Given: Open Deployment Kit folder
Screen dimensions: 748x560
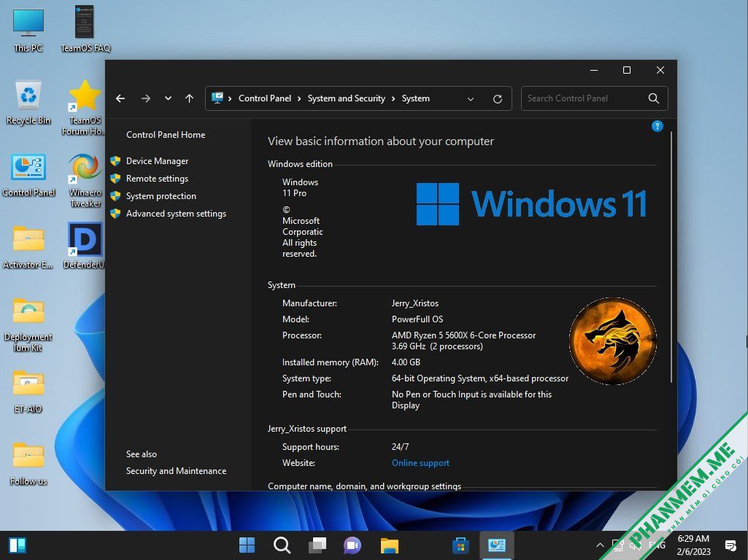Looking at the screenshot, I should point(28,324).
